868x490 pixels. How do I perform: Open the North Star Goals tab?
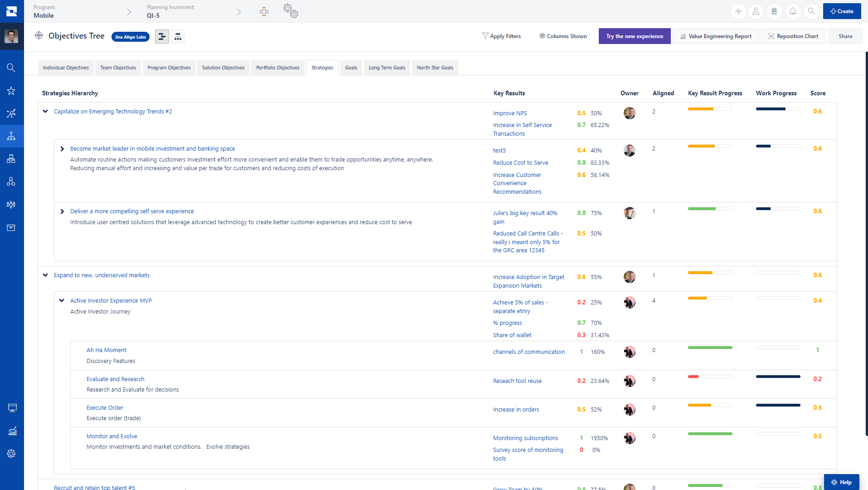click(434, 67)
